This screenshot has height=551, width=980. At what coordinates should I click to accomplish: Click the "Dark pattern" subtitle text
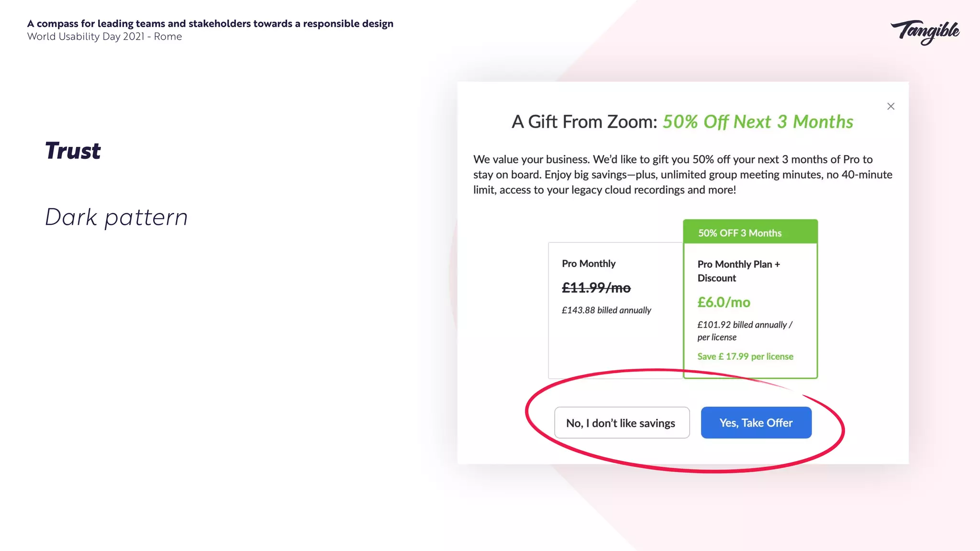click(x=116, y=218)
